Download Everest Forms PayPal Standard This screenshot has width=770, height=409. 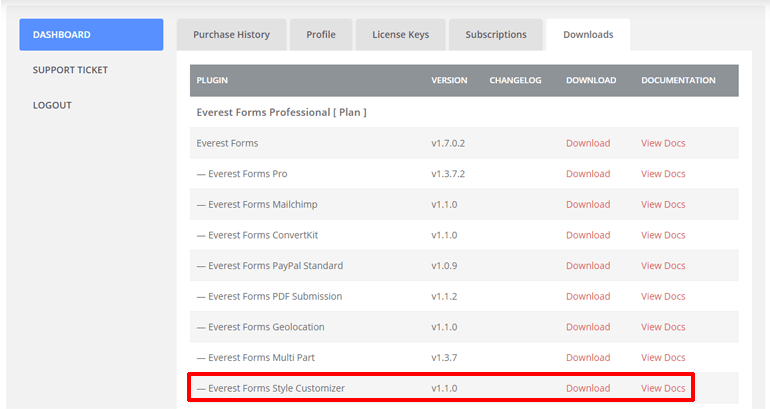click(x=588, y=266)
